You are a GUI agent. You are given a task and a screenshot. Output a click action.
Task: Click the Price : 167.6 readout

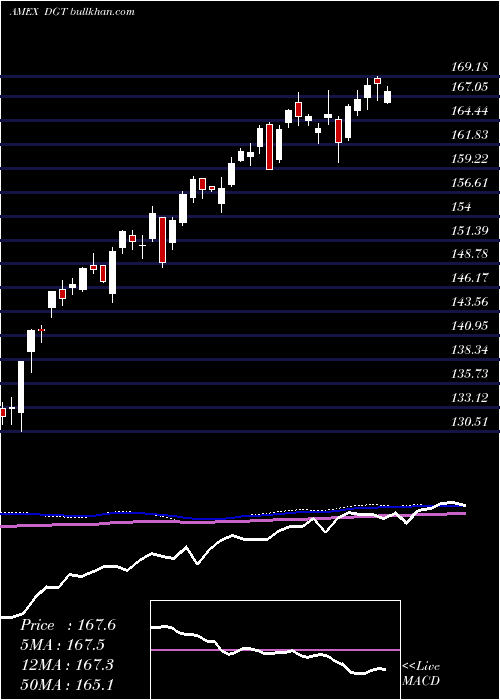pos(68,625)
